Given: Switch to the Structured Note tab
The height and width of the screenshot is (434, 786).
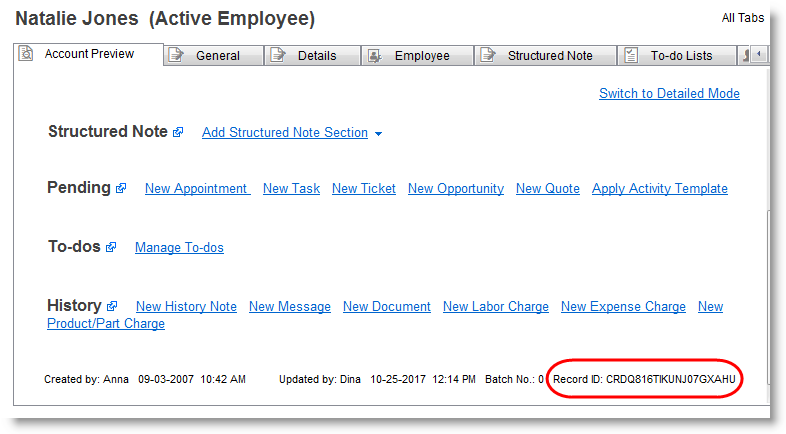Looking at the screenshot, I should click(549, 56).
